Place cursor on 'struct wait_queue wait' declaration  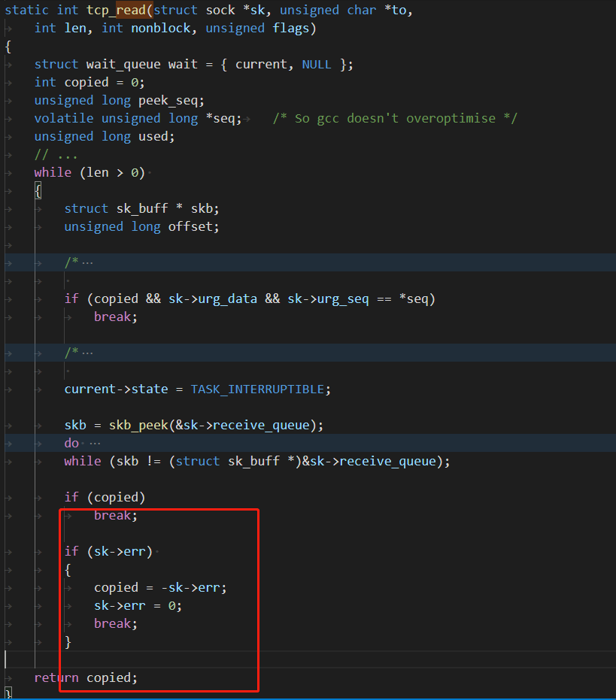click(x=116, y=65)
